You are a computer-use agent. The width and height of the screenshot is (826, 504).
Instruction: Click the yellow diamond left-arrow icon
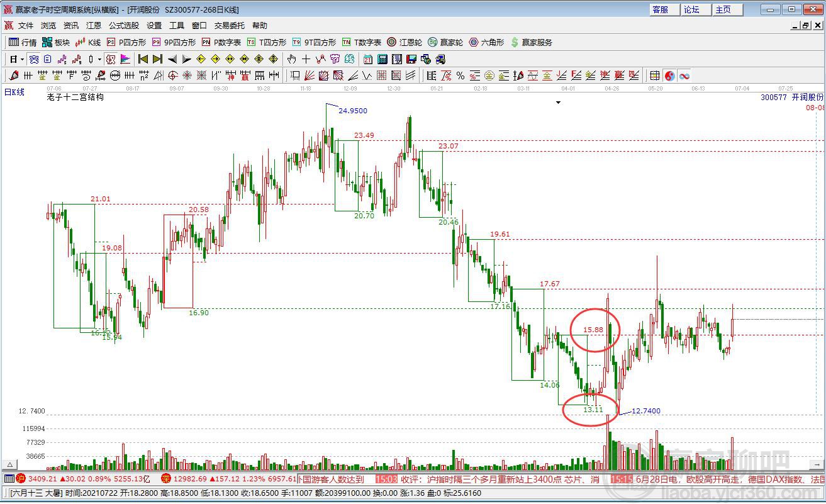(x=201, y=59)
